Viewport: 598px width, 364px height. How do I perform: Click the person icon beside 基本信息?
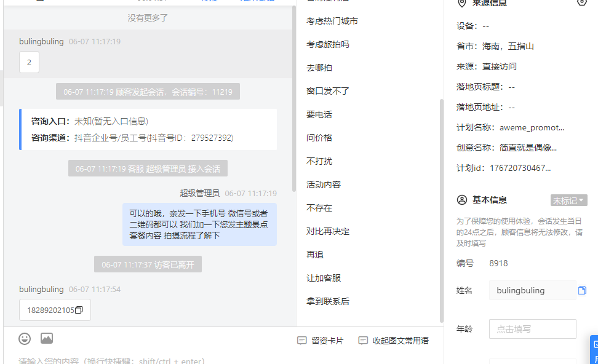click(x=462, y=200)
